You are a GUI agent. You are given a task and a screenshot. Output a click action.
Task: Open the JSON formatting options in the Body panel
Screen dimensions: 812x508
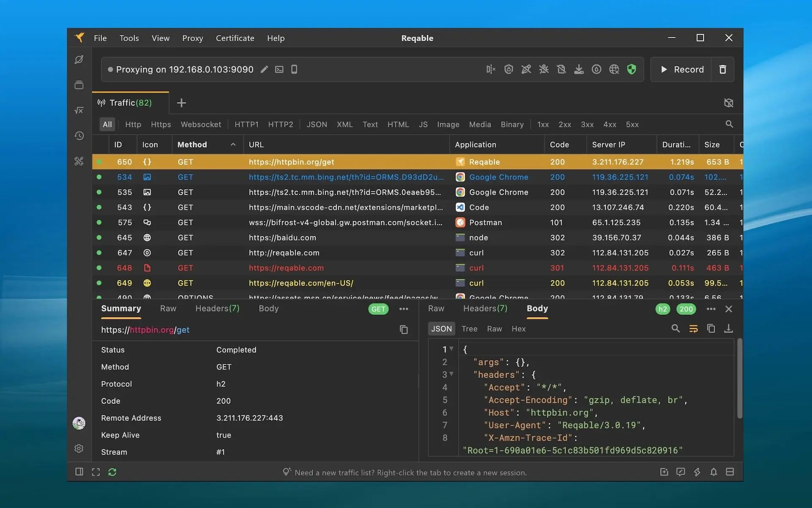click(693, 328)
